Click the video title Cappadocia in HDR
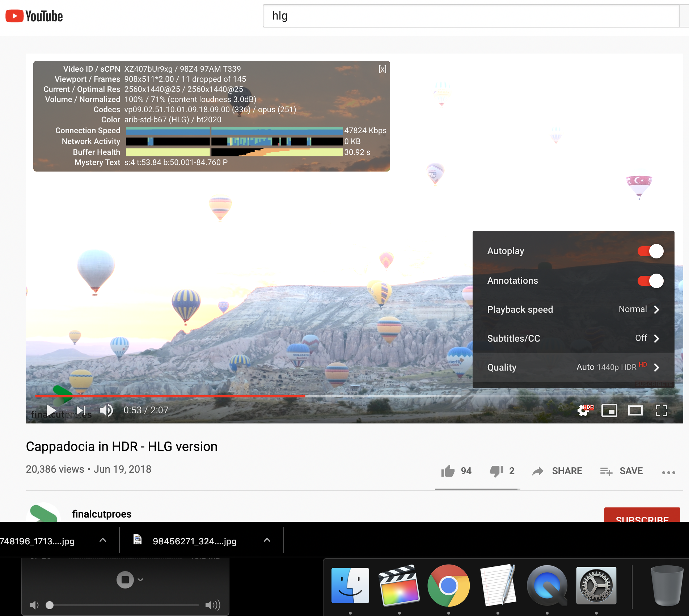This screenshot has width=689, height=616. tap(122, 447)
